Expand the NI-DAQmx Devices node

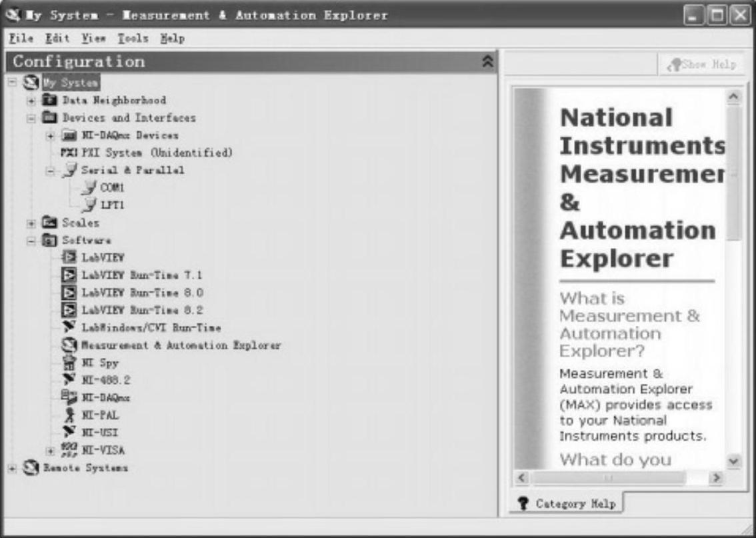click(51, 136)
